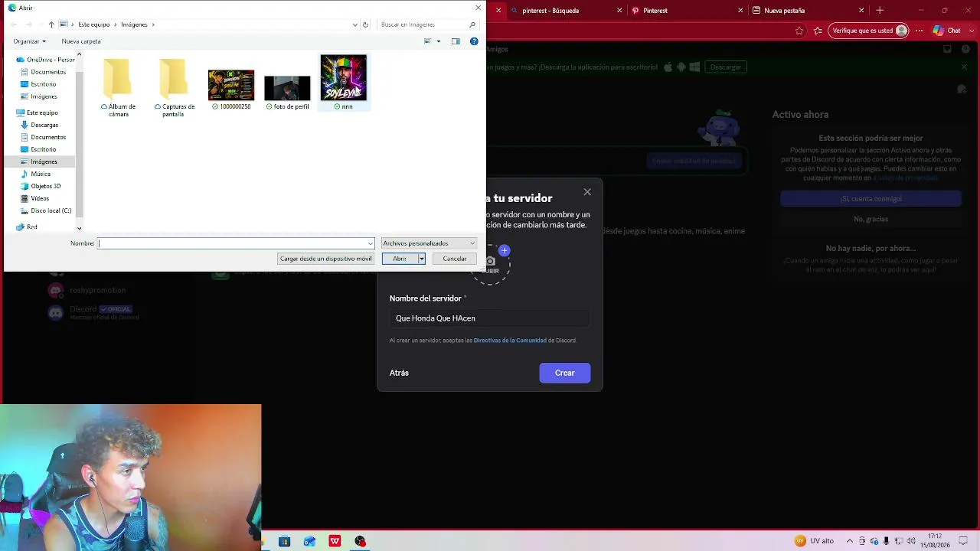This screenshot has height=551, width=980.
Task: Open the Copilot Chat button
Action: pos(948,31)
